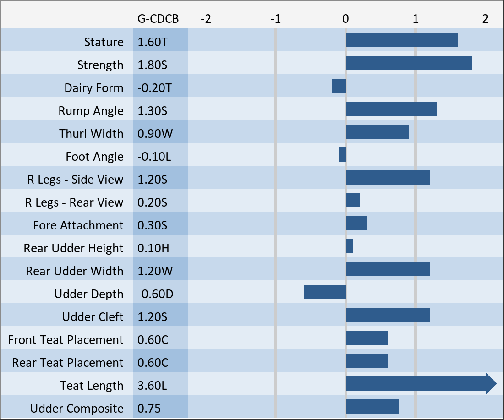Click the Dairy Form negative bar
Screen dimensions: 504x420
pyautogui.click(x=339, y=86)
